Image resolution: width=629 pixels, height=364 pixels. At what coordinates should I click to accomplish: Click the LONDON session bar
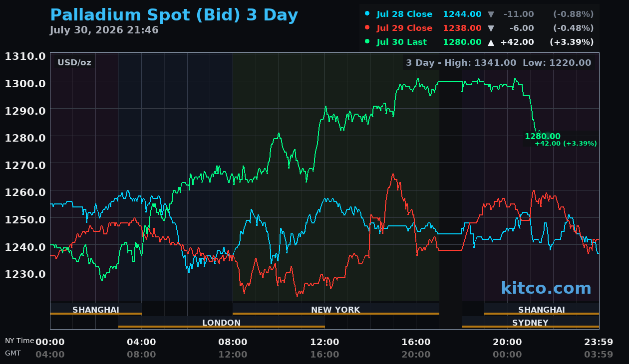click(x=222, y=322)
